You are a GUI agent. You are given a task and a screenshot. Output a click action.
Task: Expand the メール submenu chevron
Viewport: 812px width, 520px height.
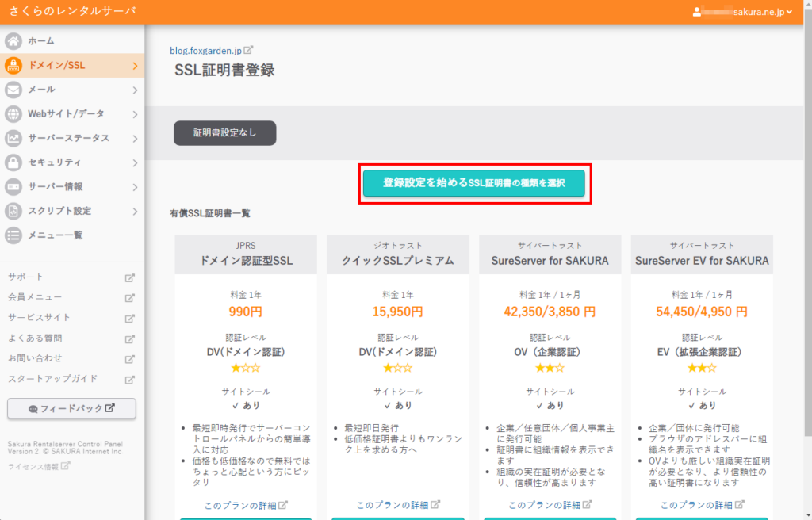[135, 90]
